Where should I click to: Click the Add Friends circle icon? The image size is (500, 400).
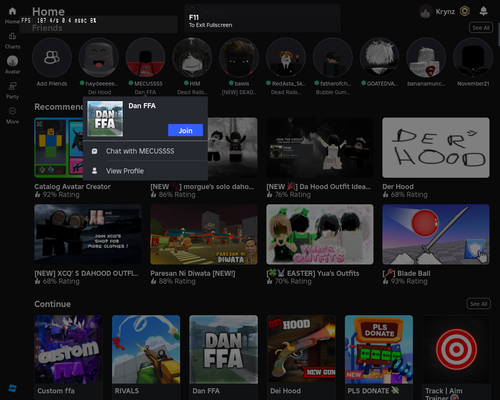tap(52, 57)
